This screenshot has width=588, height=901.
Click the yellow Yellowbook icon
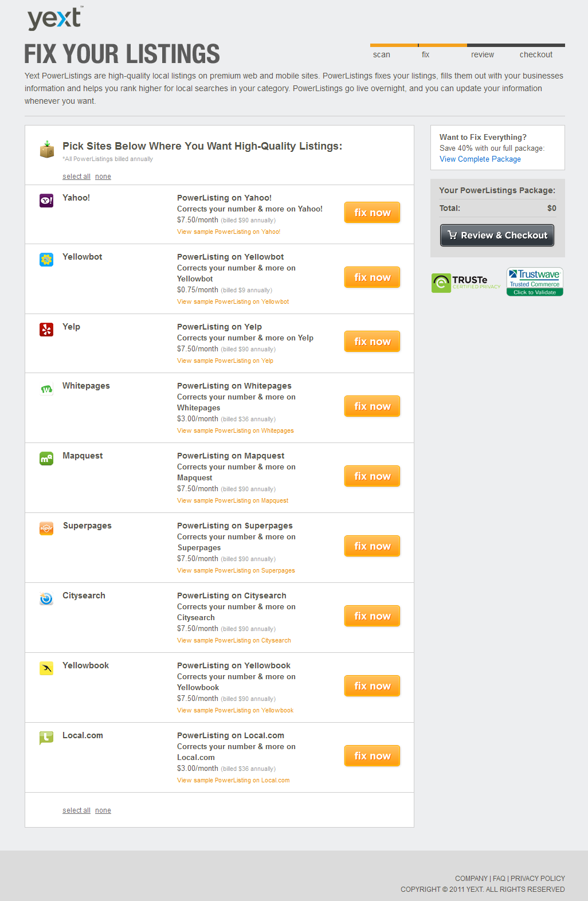[x=46, y=668]
